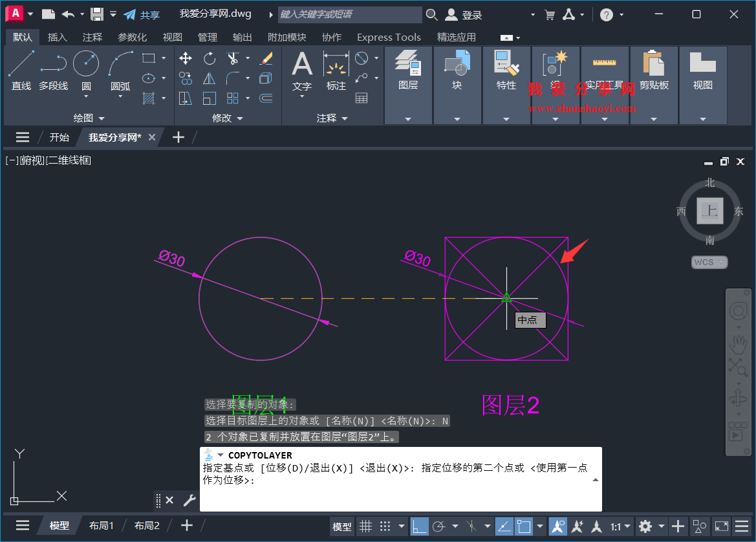Activate the Move tool
The height and width of the screenshot is (542, 756).
(x=185, y=58)
